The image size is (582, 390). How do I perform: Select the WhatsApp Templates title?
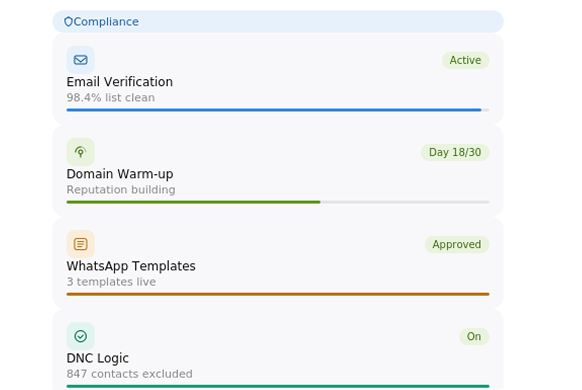131,266
